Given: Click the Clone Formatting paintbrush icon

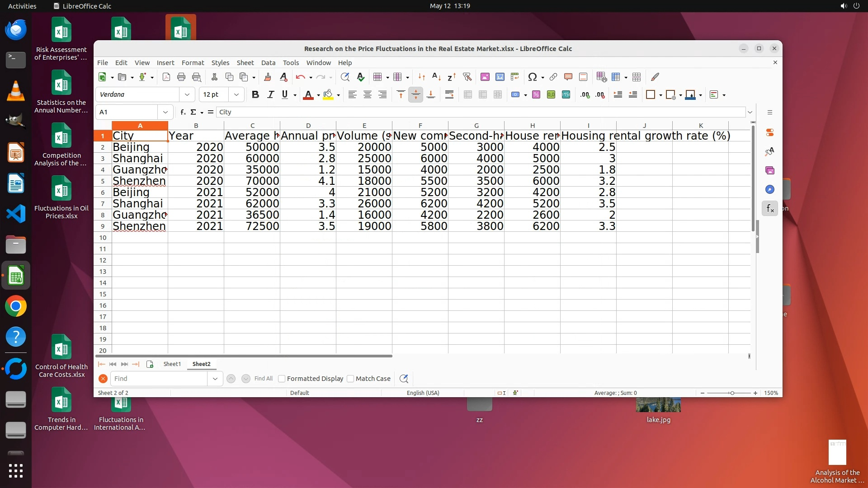Looking at the screenshot, I should (267, 77).
